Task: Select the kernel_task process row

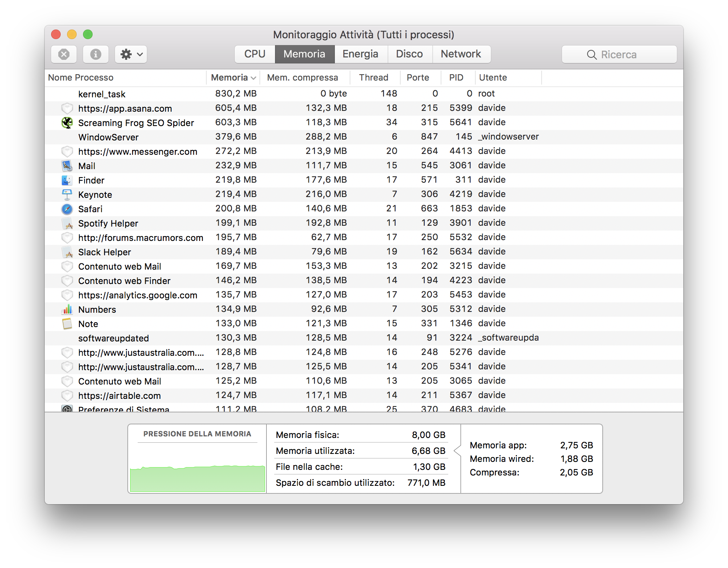Action: pos(364,94)
